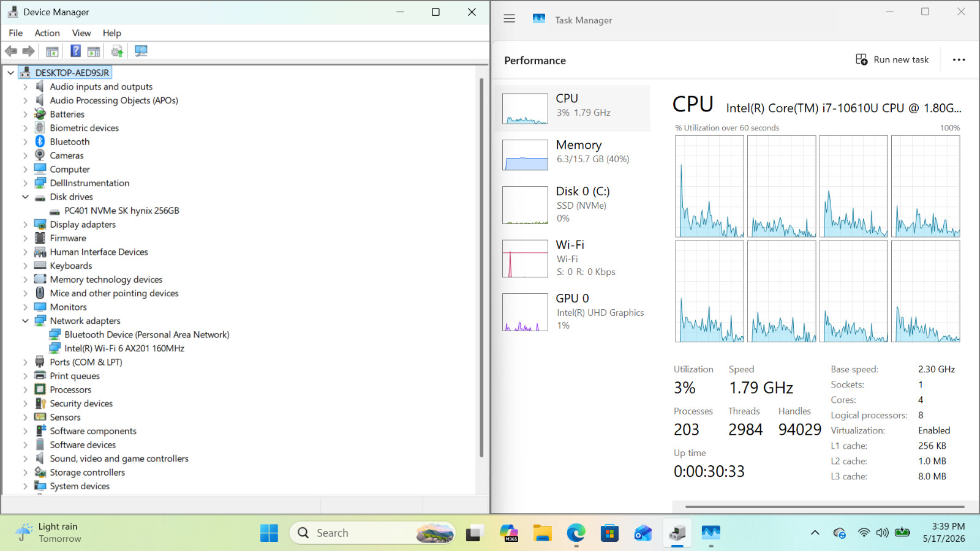Click the Security devices icon in device tree

pyautogui.click(x=40, y=403)
